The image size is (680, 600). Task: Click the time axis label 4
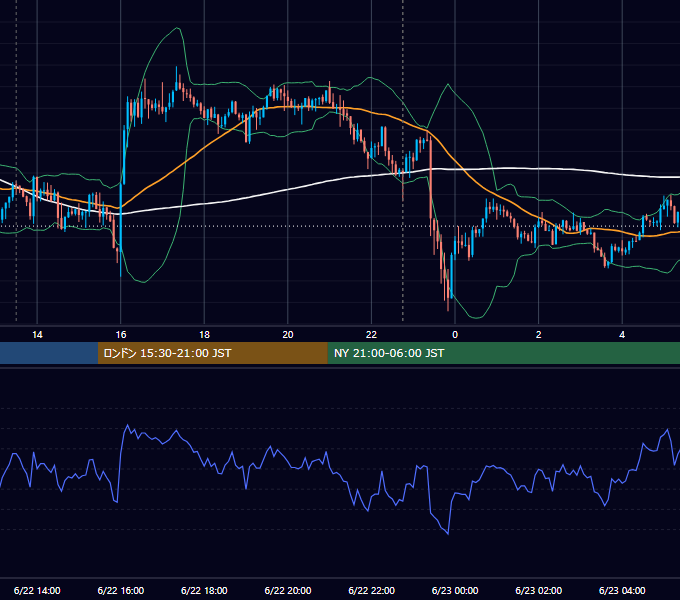(x=622, y=335)
